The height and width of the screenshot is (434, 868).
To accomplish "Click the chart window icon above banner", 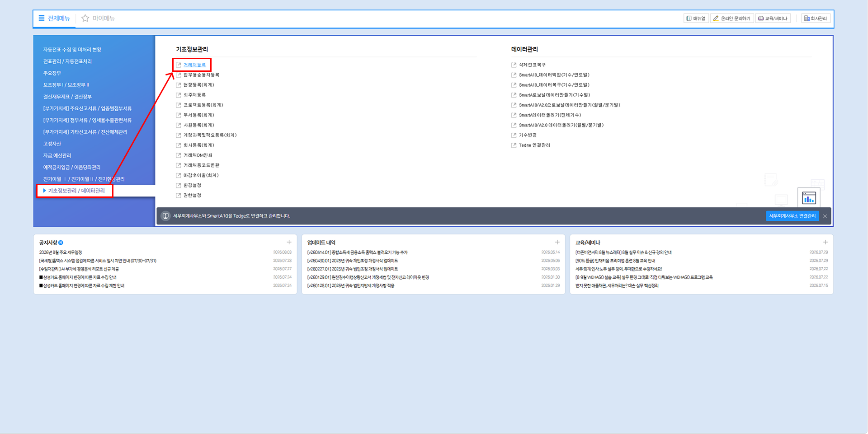I will coord(809,197).
